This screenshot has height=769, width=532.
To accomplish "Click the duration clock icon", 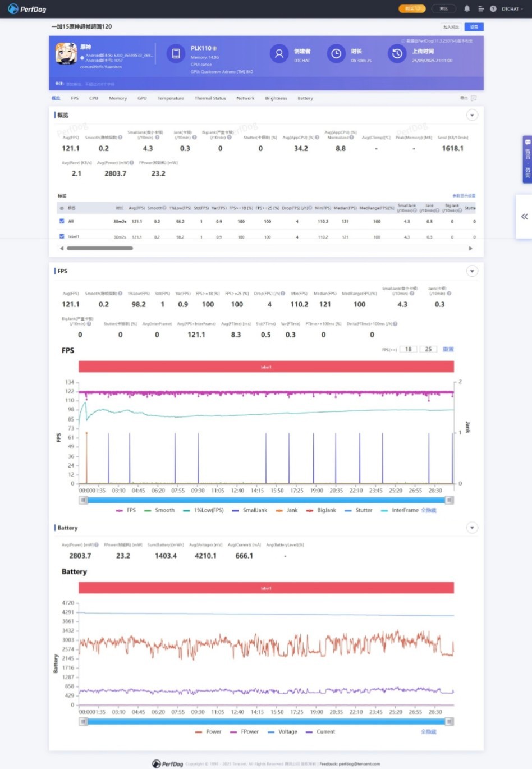I will click(x=336, y=53).
